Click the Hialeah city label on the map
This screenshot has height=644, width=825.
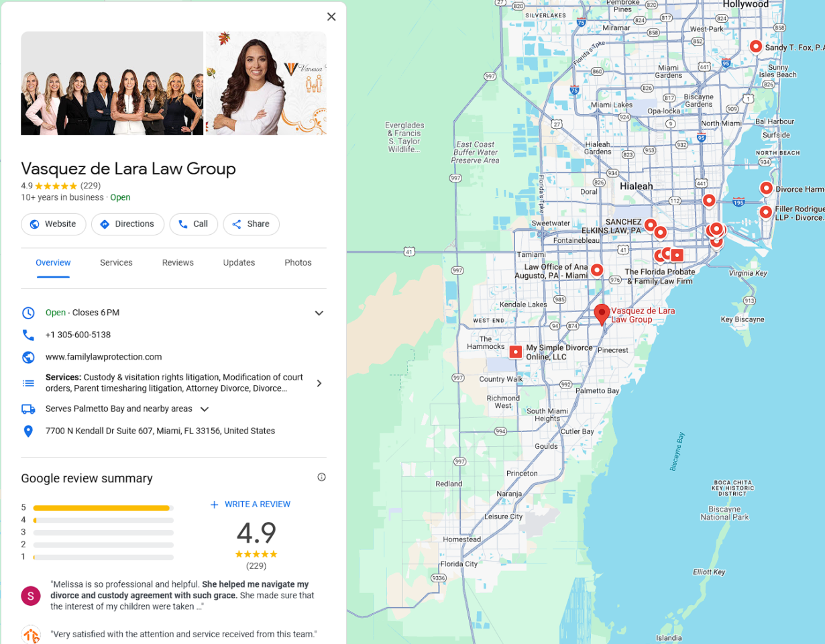(x=637, y=186)
